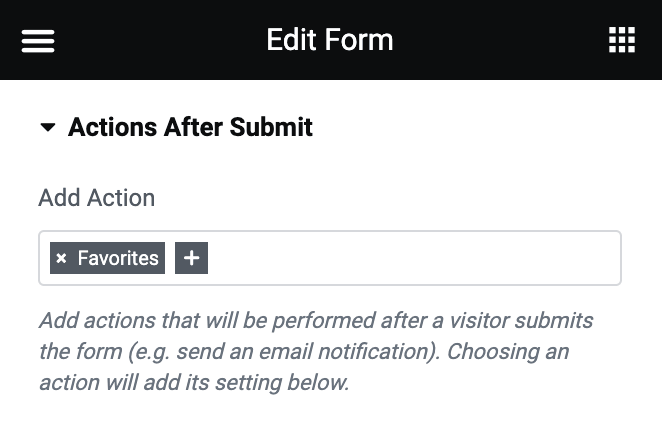Click the Favorites chip in Add Action
Screen dimensions: 662x422
(x=107, y=258)
